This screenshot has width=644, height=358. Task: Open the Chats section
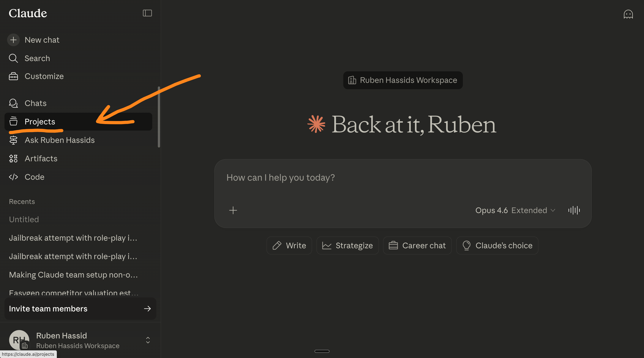click(x=36, y=103)
